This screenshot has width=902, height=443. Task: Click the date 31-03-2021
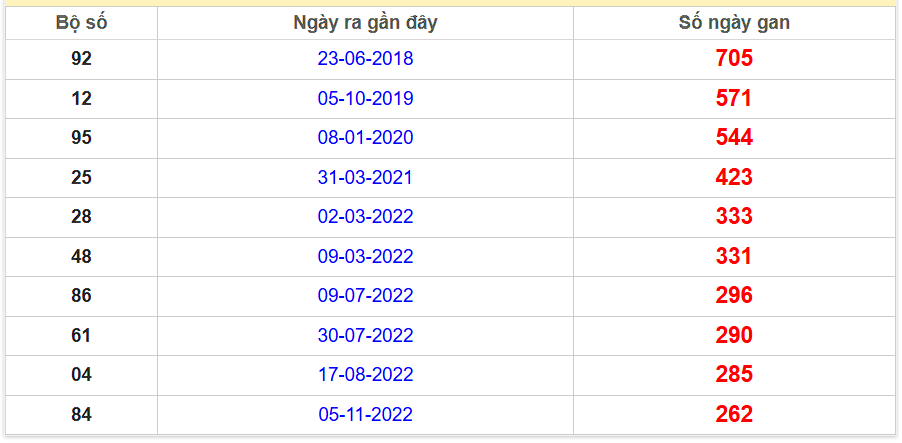pos(365,177)
